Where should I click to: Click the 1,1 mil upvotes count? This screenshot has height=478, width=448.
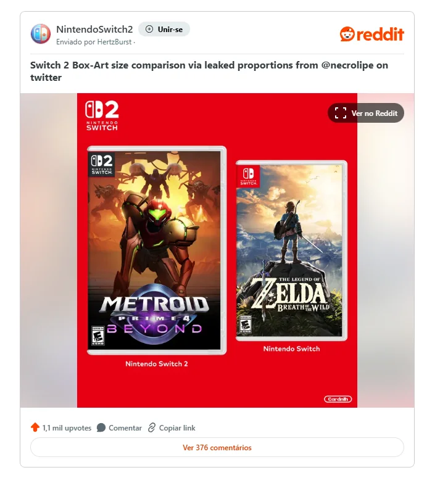[x=67, y=427]
